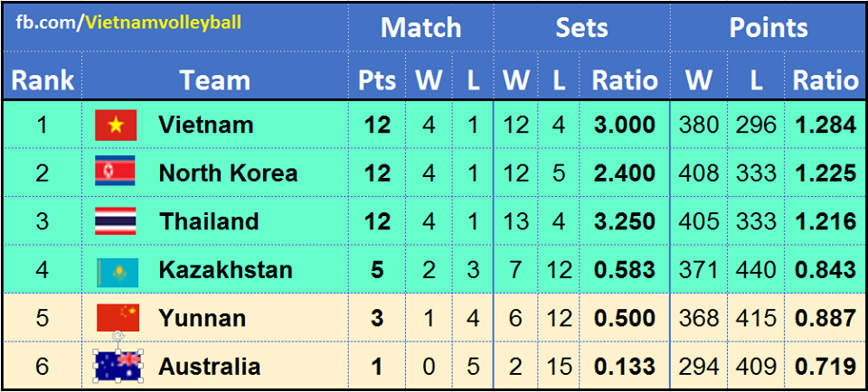Select the Yunnan red flag icon
Screen dimensions: 868x392
tap(118, 318)
